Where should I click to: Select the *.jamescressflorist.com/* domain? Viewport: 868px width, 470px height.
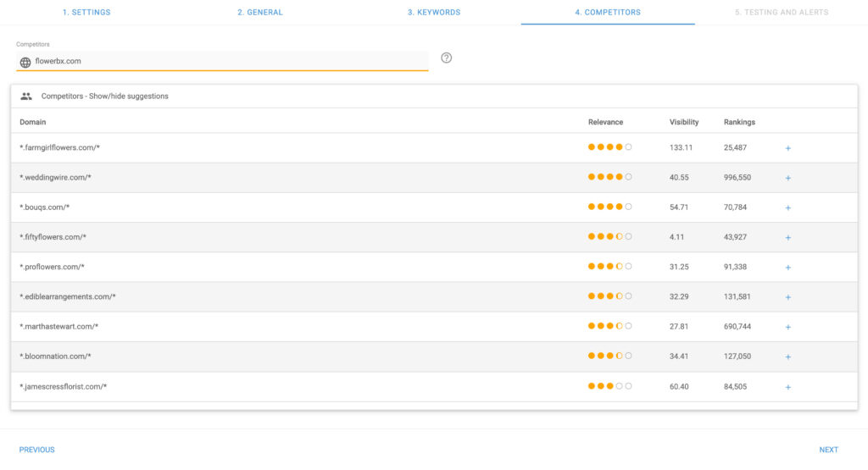click(63, 387)
